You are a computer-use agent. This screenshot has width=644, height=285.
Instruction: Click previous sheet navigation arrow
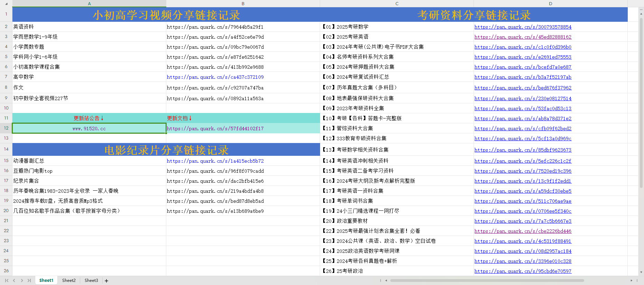[x=14, y=281]
